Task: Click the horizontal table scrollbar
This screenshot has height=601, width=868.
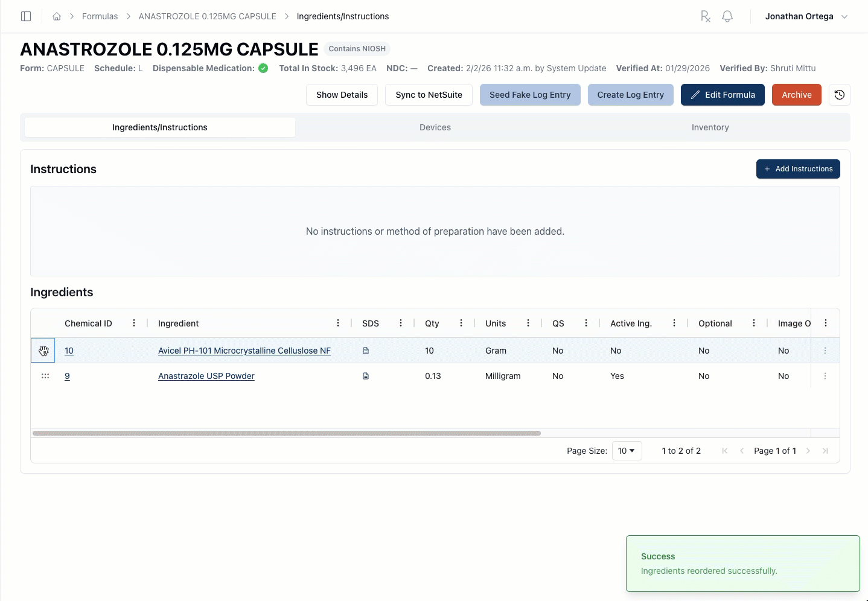Action: (x=287, y=433)
